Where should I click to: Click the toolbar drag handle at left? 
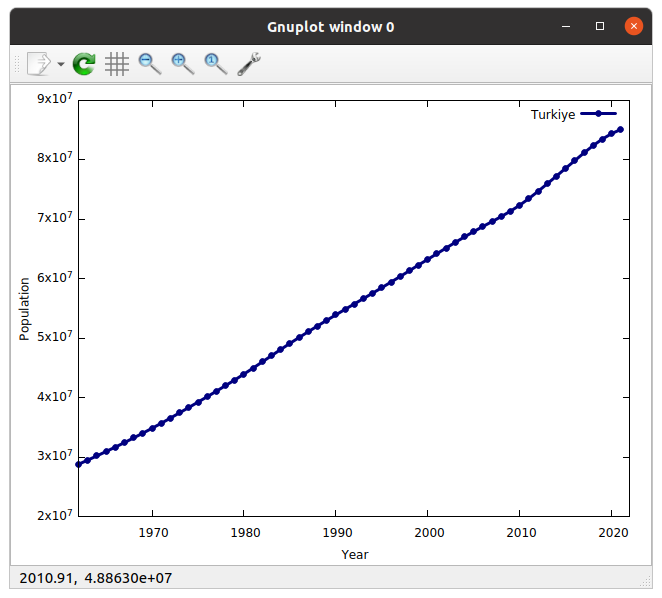coord(15,64)
